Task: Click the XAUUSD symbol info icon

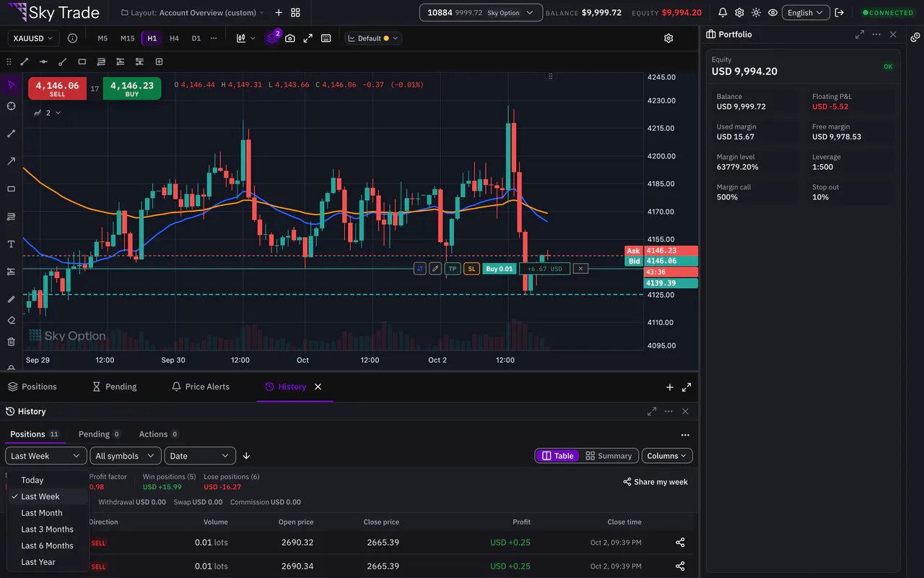Action: click(x=72, y=38)
